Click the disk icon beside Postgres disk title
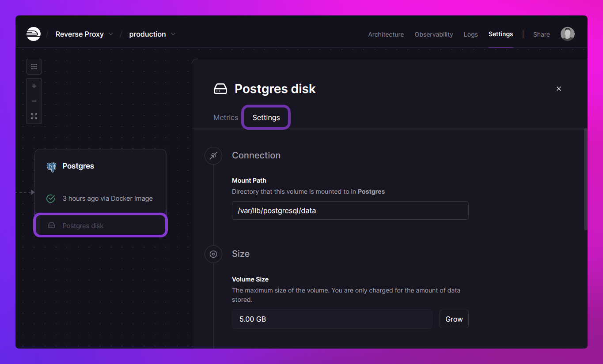 (x=220, y=89)
